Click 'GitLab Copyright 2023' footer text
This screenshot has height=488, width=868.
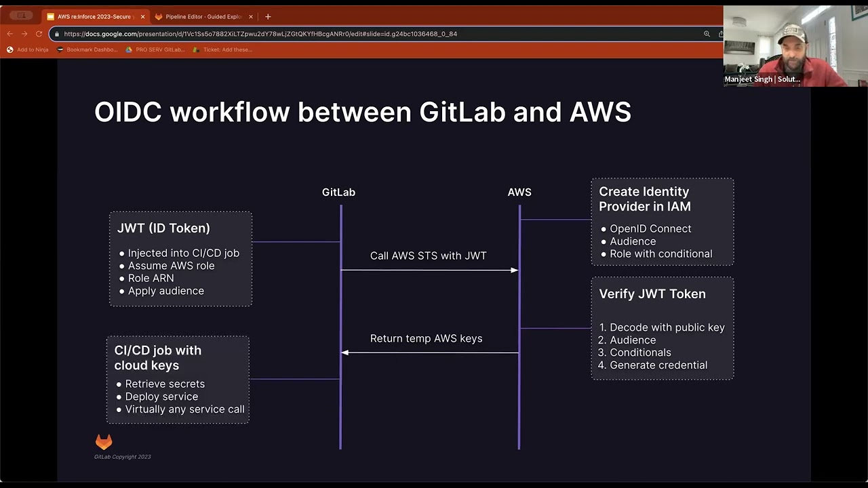pos(123,457)
